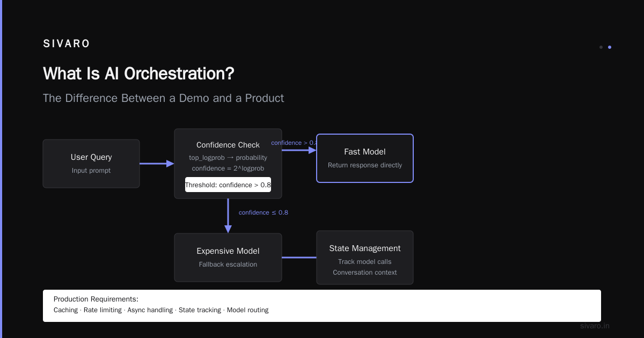Click the requirements list starting with 'Caching'
The height and width of the screenshot is (338, 644).
(x=161, y=310)
